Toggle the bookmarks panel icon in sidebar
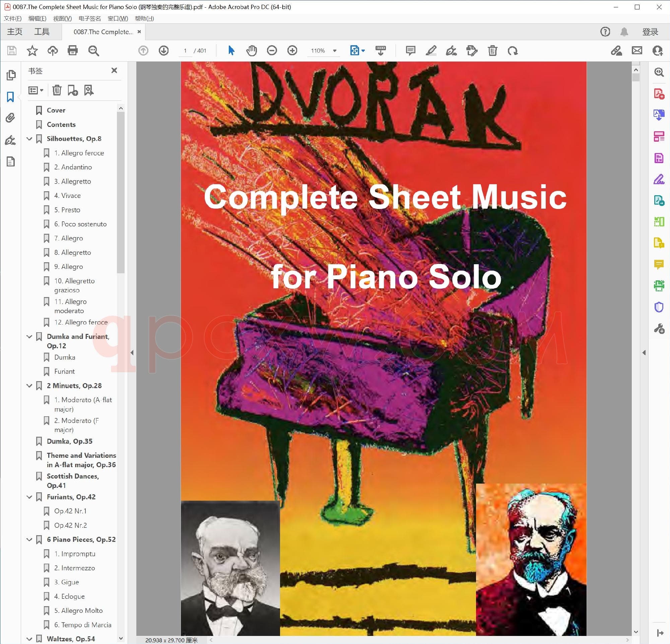 click(11, 97)
